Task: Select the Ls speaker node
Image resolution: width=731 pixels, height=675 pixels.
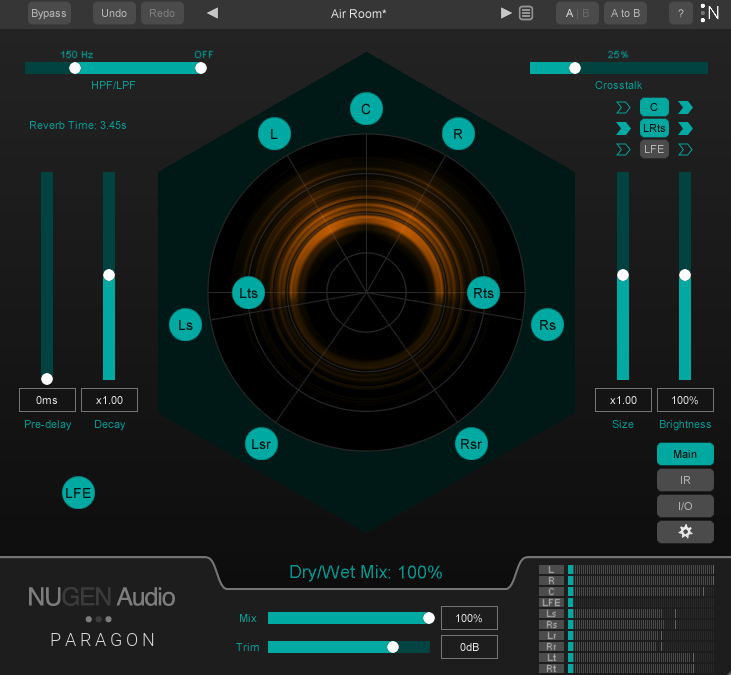Action: [185, 324]
